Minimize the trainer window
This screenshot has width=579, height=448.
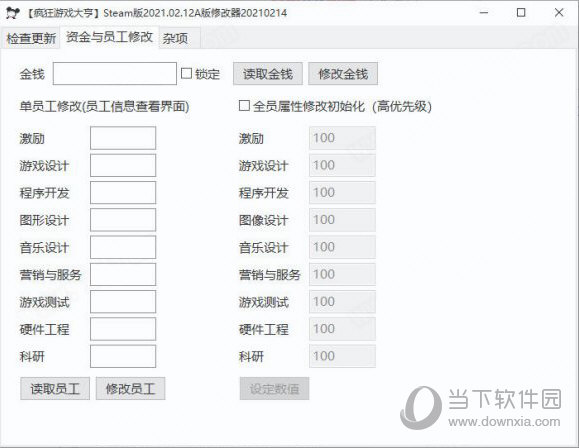point(484,13)
